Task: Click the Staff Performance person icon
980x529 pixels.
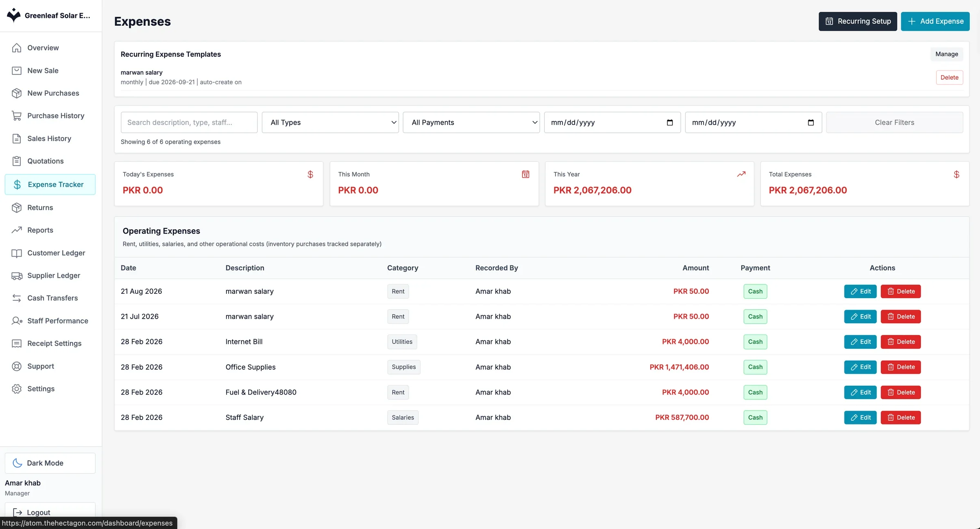Action: click(17, 321)
